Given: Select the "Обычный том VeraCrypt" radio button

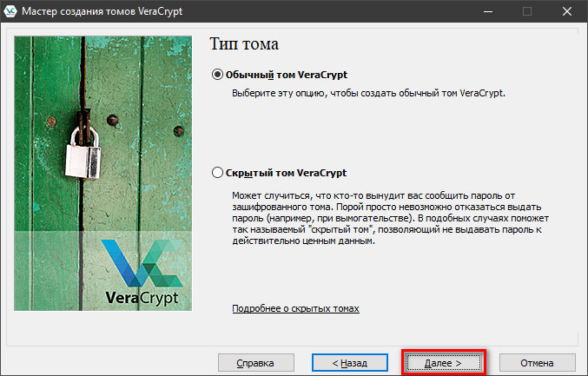Looking at the screenshot, I should pyautogui.click(x=217, y=75).
